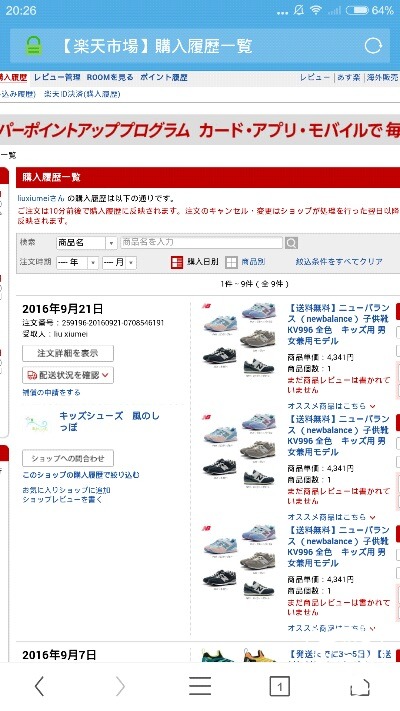
Task: Go back with browser back arrow
Action: click(39, 686)
